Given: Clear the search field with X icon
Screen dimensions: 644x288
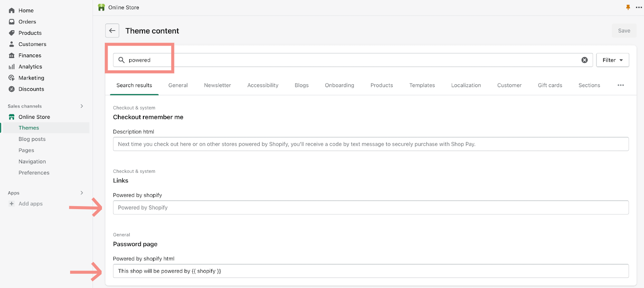Looking at the screenshot, I should coord(584,60).
